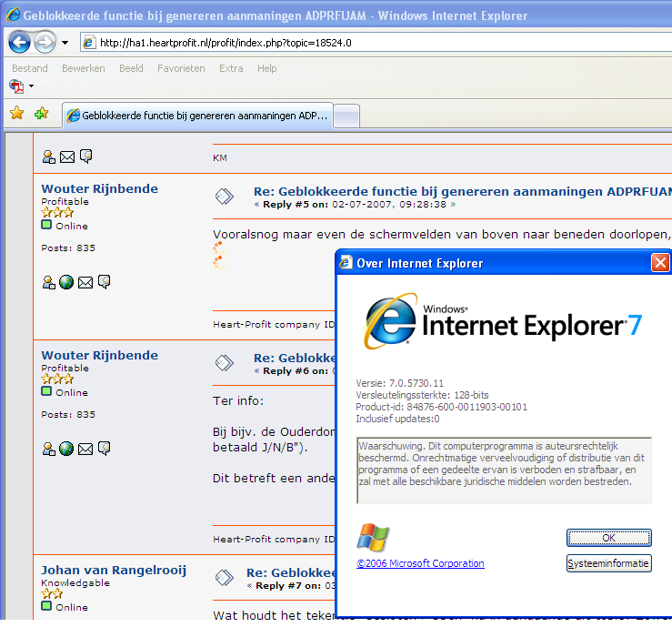
Task: Click the Forward navigation arrow
Action: (x=45, y=43)
